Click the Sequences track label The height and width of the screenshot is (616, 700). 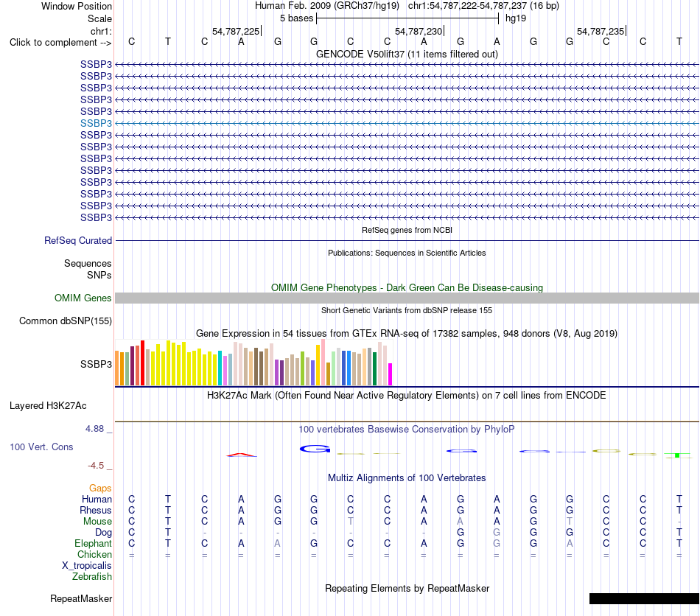(88, 263)
